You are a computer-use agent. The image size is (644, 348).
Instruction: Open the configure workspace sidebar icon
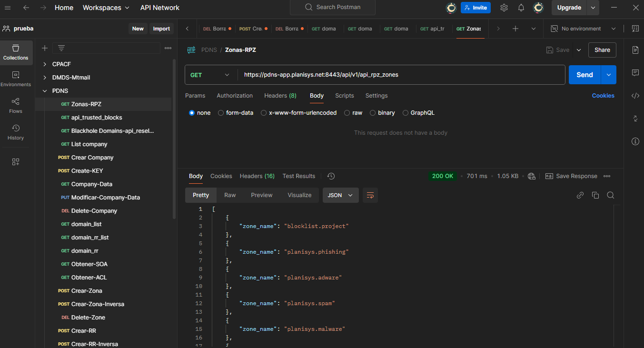pos(16,162)
